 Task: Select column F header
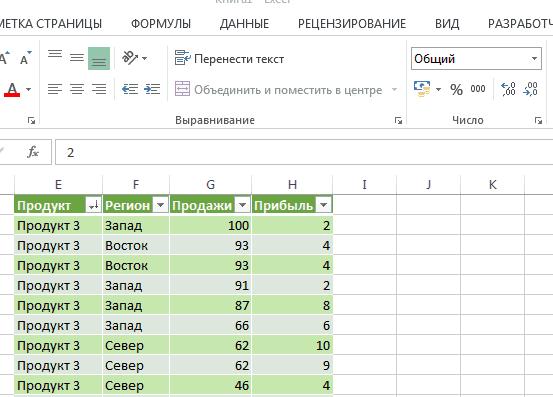click(136, 184)
